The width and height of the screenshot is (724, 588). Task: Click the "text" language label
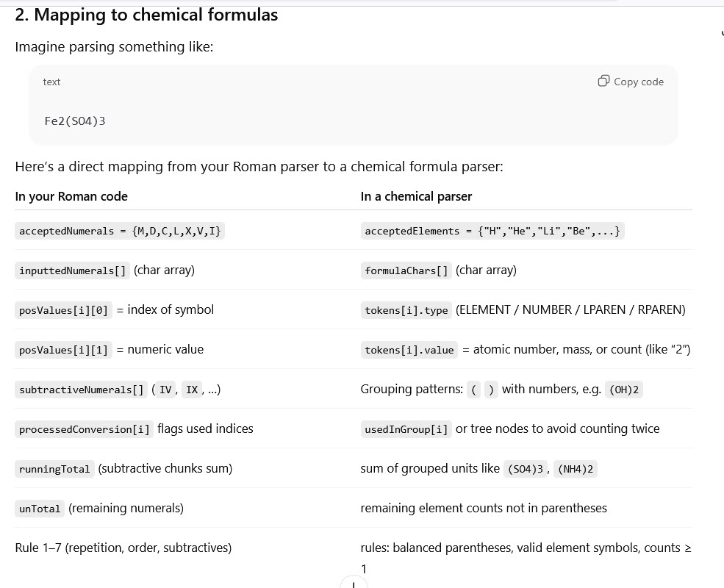pyautogui.click(x=51, y=82)
